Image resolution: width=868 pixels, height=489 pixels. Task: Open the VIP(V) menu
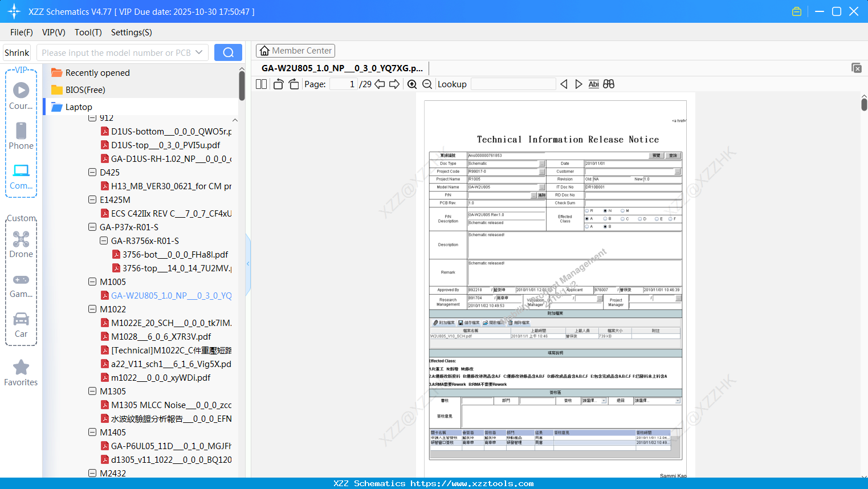(x=54, y=32)
